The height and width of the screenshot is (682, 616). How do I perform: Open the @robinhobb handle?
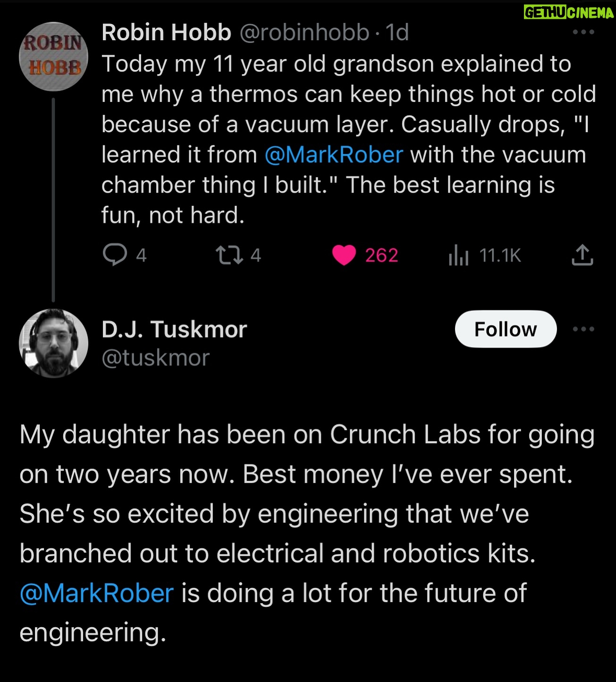pyautogui.click(x=304, y=33)
